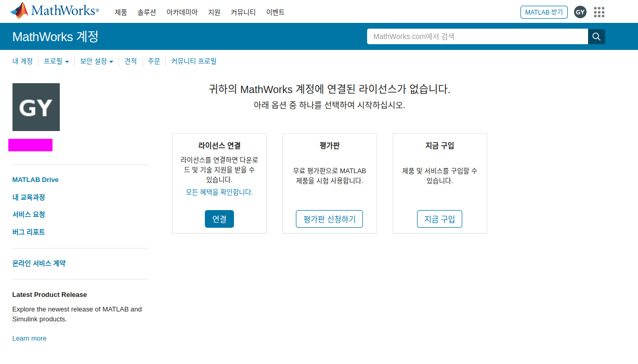
Task: Expand the 보안 설정 dropdown
Action: click(x=97, y=61)
